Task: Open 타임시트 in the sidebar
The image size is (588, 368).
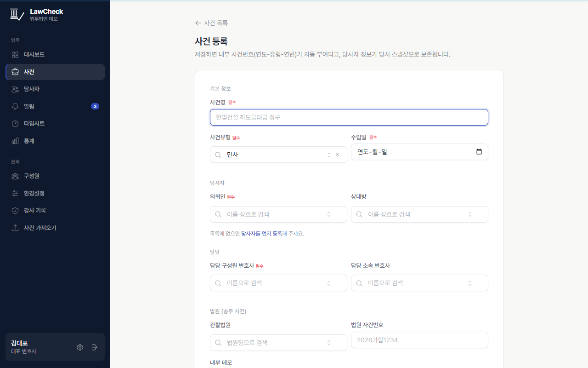Action: coord(55,123)
